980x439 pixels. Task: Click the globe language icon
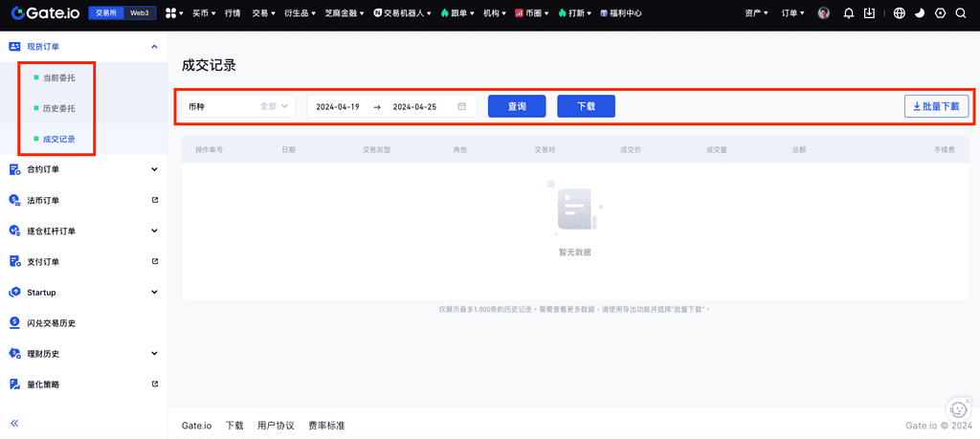(899, 13)
